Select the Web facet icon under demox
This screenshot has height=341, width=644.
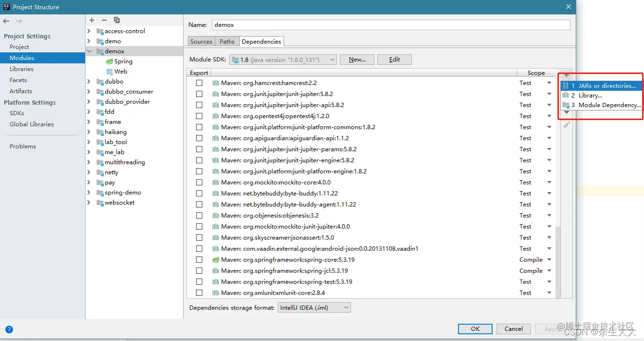click(x=110, y=72)
